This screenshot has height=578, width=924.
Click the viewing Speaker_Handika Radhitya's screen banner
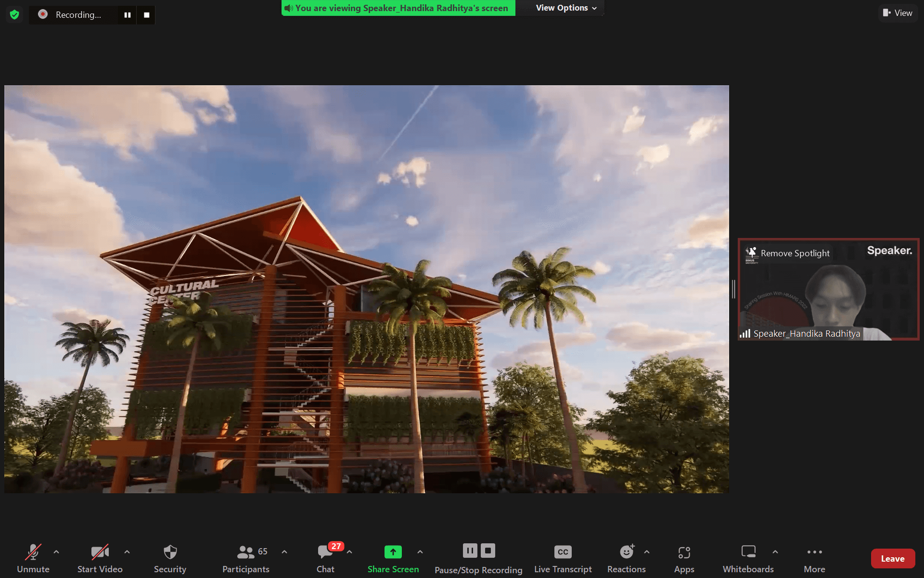pyautogui.click(x=398, y=8)
